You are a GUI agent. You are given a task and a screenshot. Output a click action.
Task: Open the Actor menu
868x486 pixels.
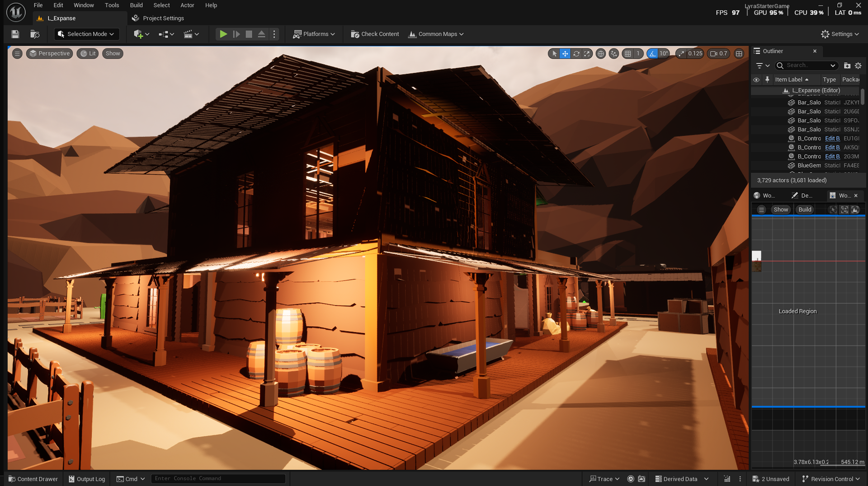[x=187, y=5]
